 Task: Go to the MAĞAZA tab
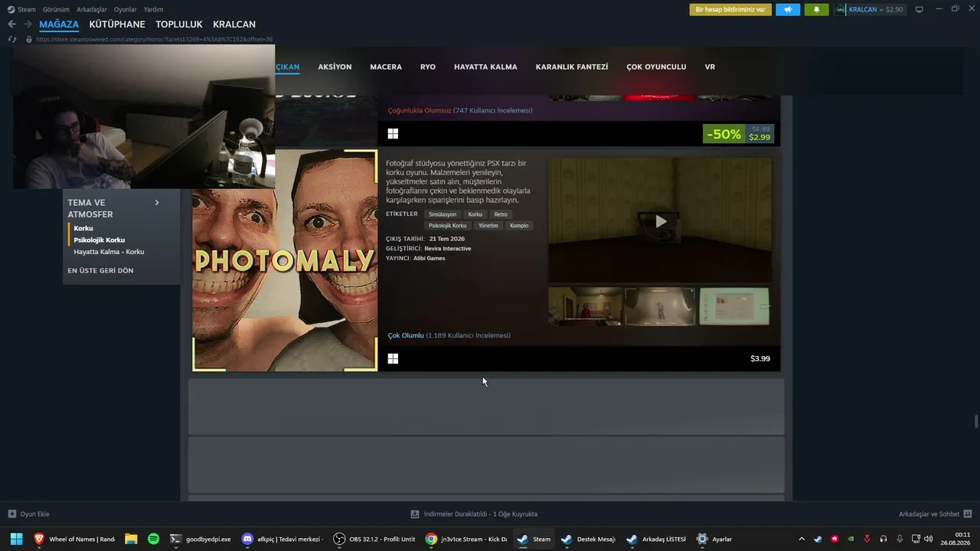click(x=59, y=24)
